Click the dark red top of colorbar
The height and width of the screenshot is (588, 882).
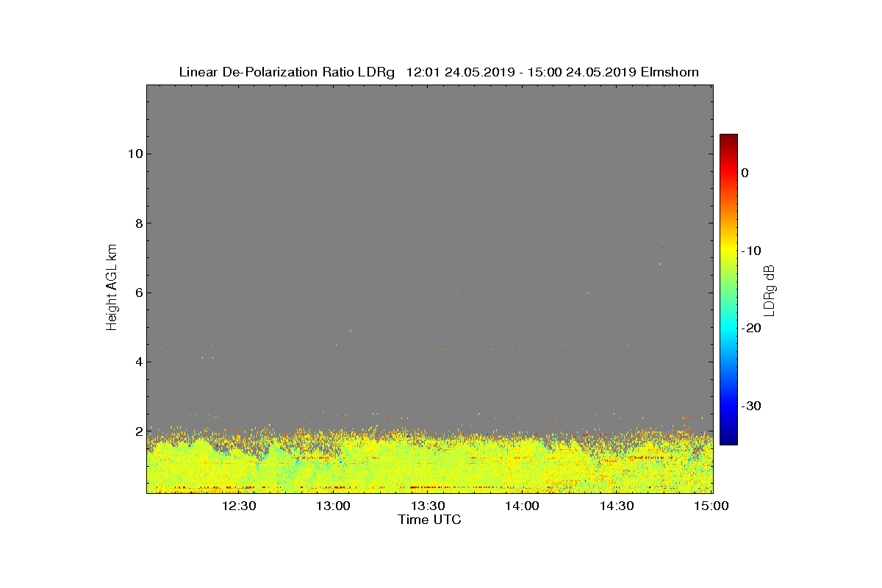pos(728,138)
